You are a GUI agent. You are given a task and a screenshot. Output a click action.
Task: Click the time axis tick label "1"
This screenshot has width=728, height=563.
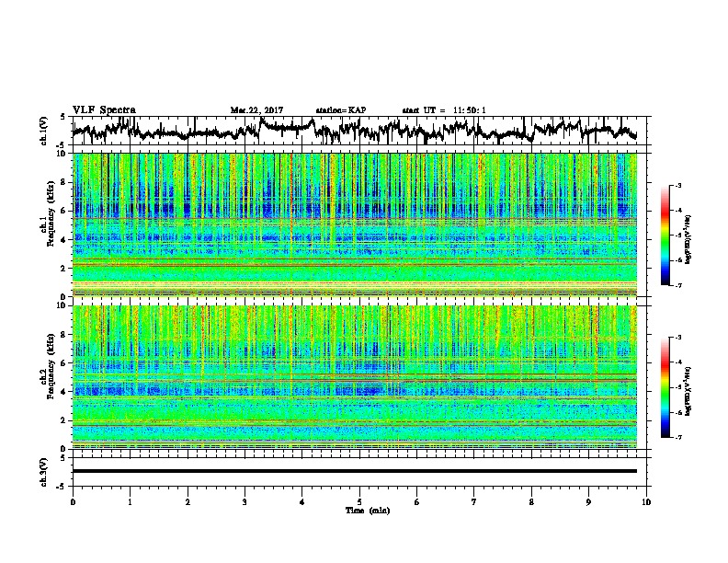(130, 502)
